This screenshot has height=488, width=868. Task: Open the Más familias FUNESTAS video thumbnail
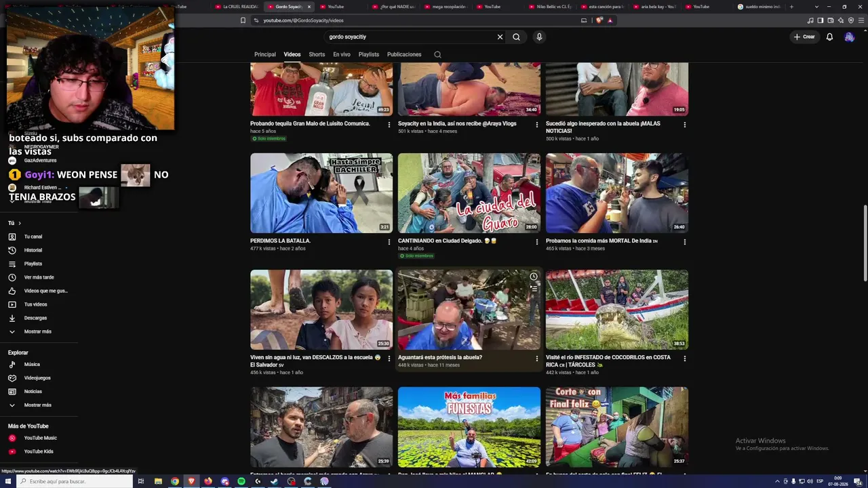tap(469, 427)
